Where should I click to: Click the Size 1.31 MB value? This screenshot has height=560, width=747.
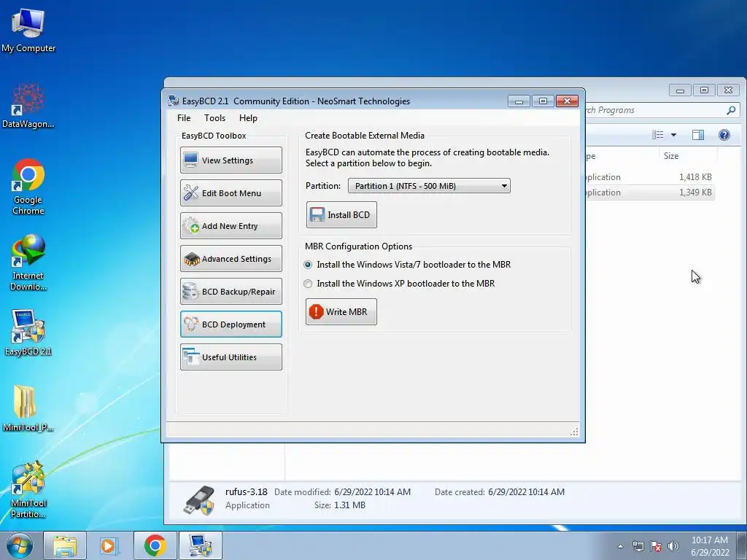pyautogui.click(x=349, y=505)
